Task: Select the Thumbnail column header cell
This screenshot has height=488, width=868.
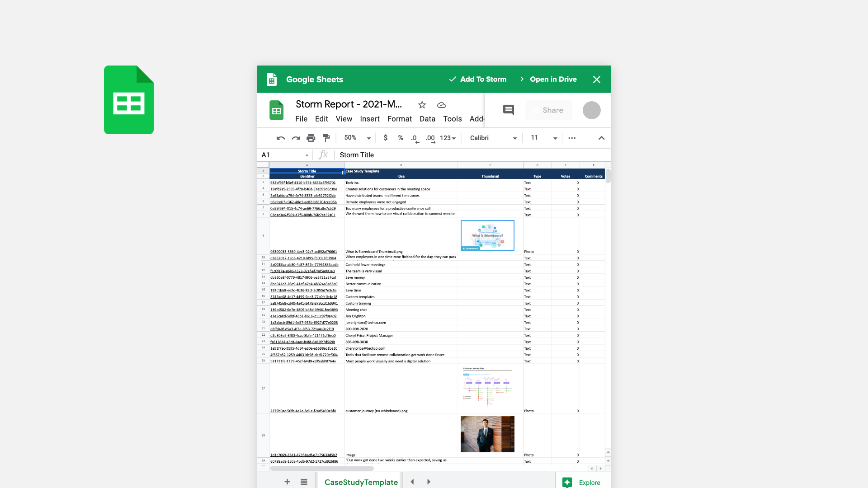Action: pos(490,176)
